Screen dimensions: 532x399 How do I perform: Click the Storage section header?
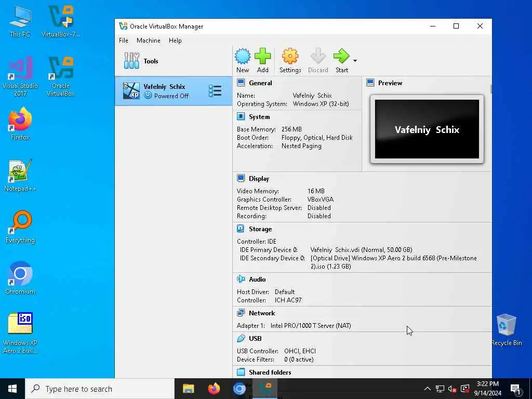tap(260, 229)
